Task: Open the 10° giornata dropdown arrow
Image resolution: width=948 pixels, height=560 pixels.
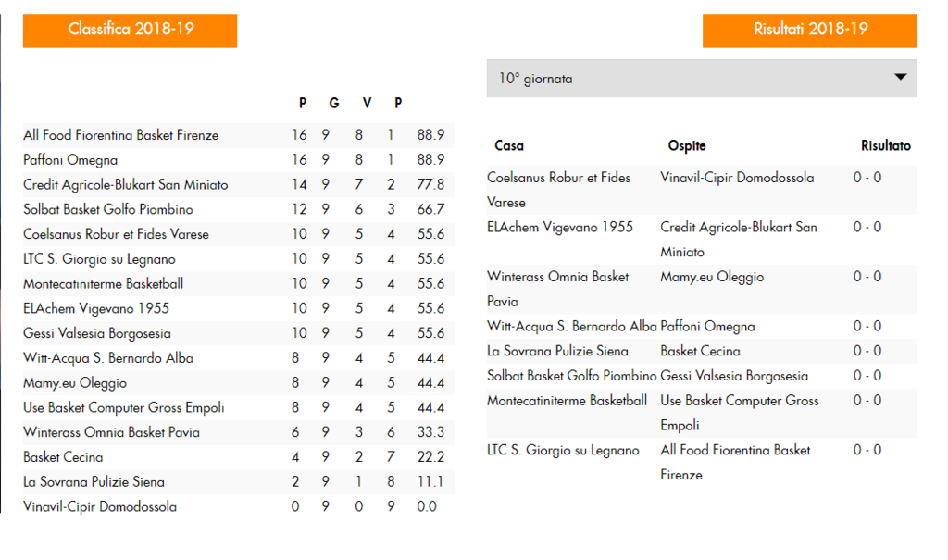Action: coord(900,78)
